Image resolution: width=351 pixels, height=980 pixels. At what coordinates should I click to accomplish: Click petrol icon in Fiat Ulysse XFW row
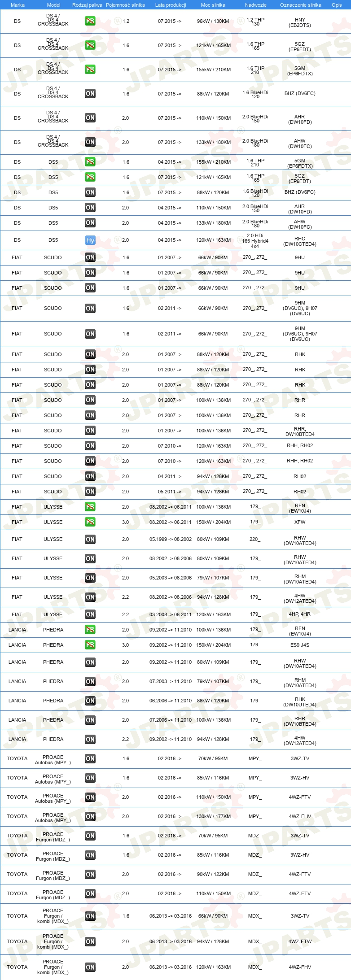coord(90,522)
